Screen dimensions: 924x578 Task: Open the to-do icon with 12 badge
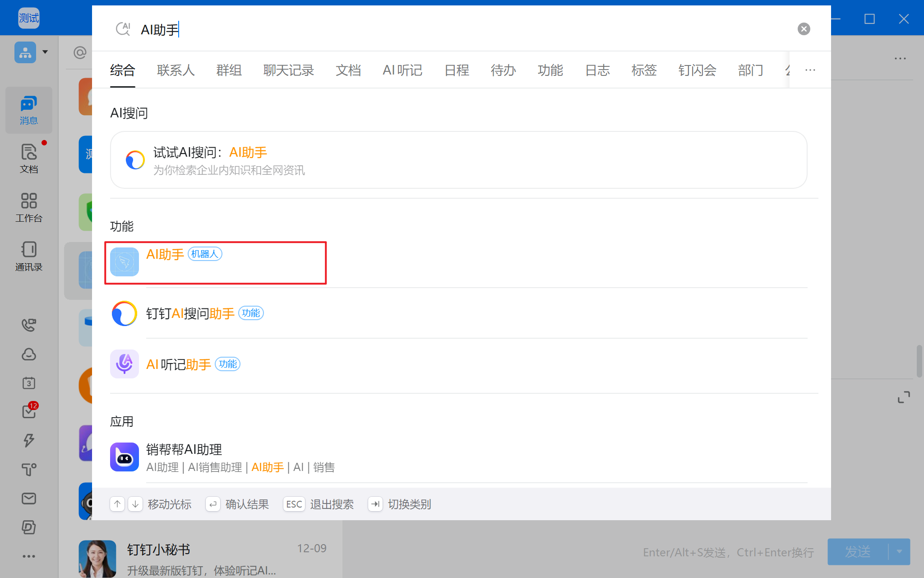pyautogui.click(x=28, y=411)
